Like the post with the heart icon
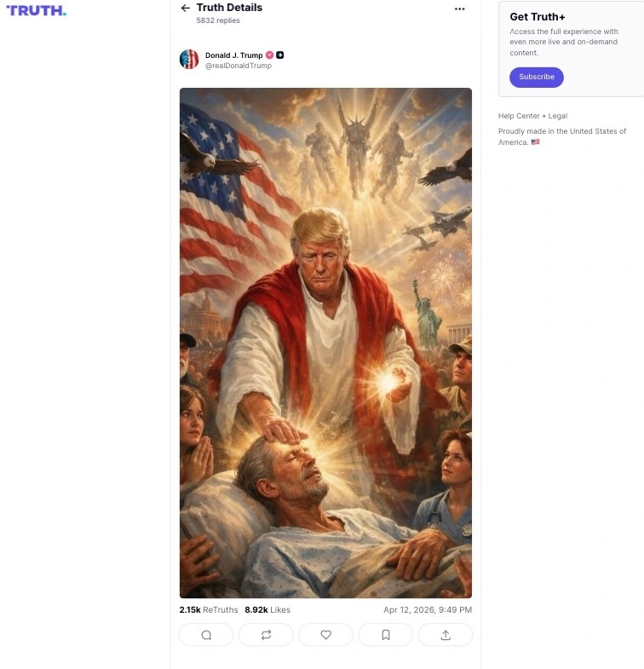 click(326, 635)
